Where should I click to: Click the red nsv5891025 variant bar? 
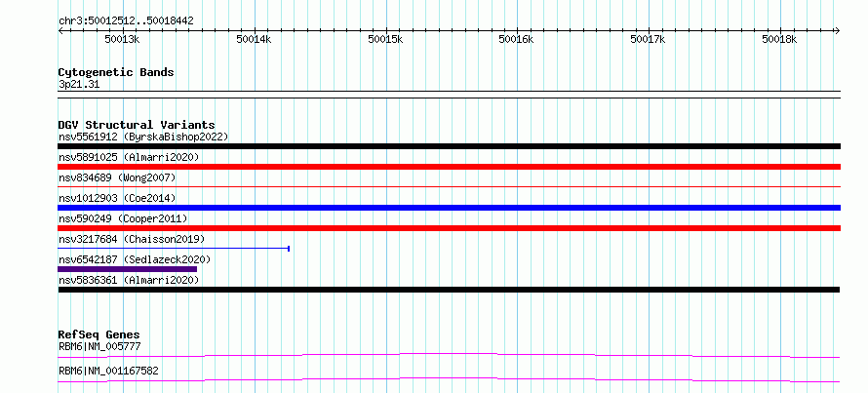[x=449, y=167]
